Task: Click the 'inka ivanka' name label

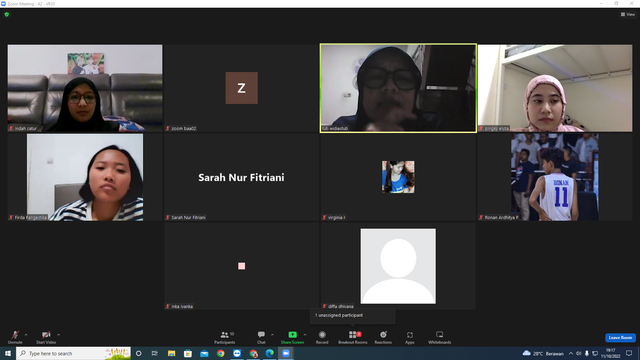Action: coord(182,306)
